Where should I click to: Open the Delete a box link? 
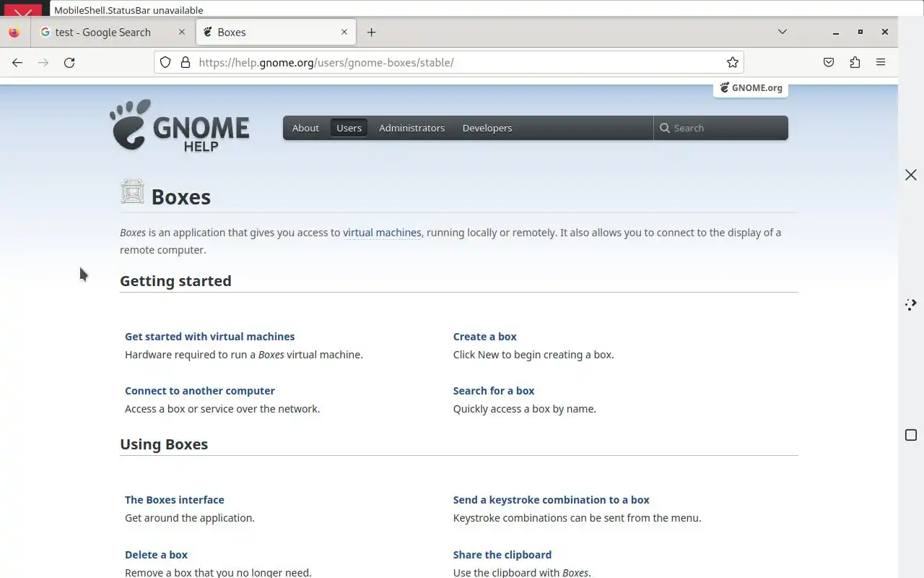(x=156, y=555)
